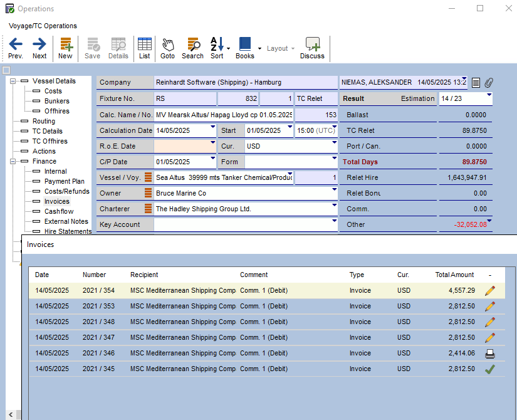Open the Books icon

pos(245,48)
